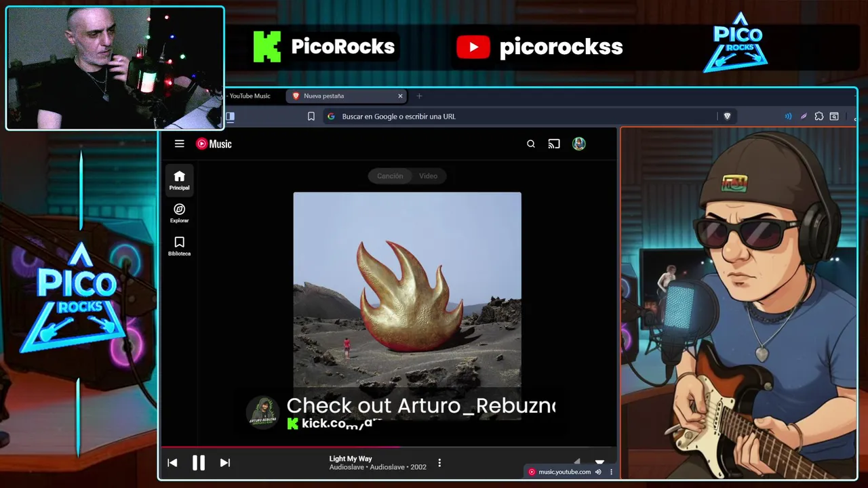Open Biblioteca in the sidebar
868x488 pixels.
coord(179,247)
